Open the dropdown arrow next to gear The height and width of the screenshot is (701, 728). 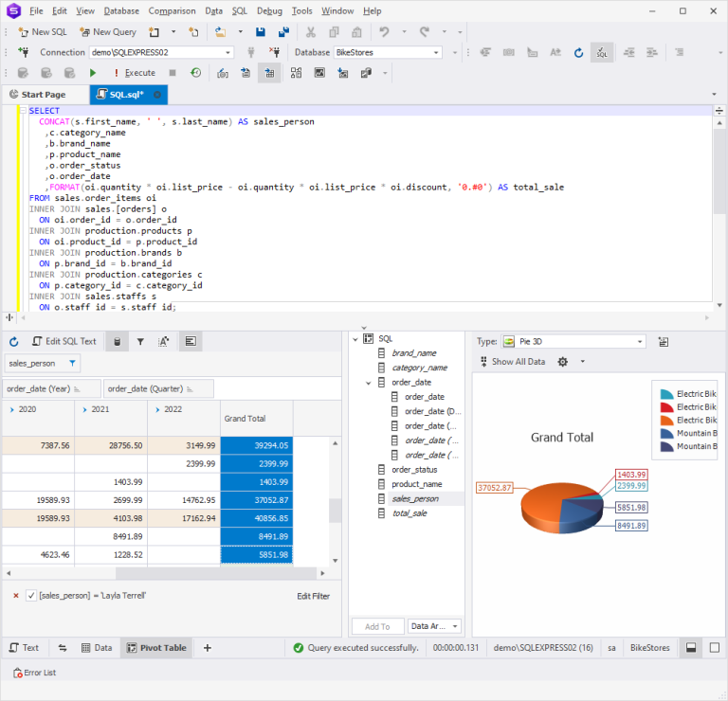point(583,362)
